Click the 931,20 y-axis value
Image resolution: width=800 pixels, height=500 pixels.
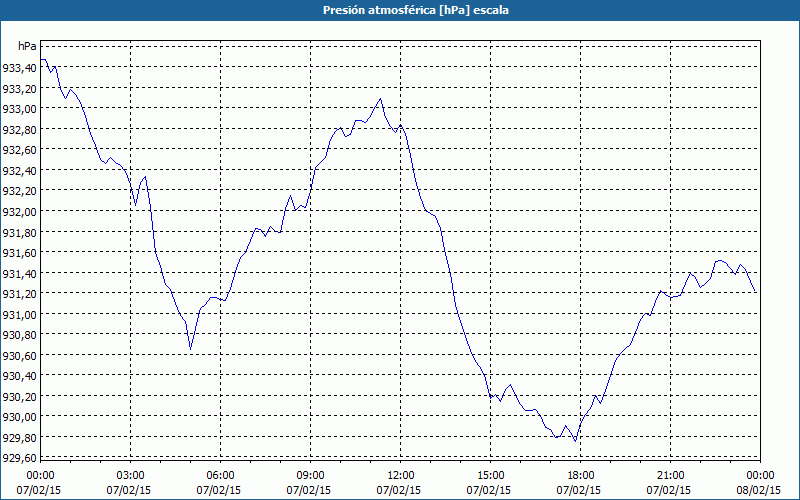point(19,294)
